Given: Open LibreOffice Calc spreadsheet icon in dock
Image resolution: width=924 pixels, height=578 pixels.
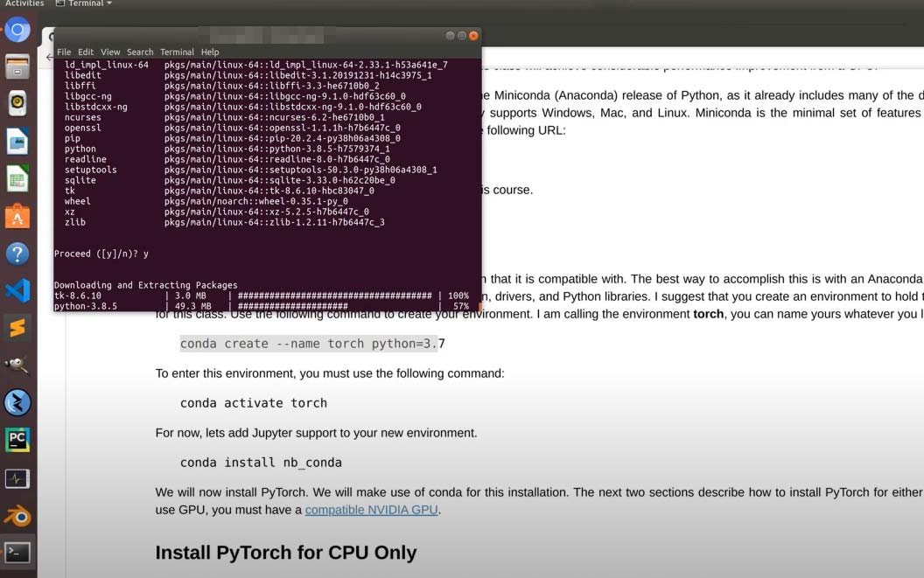Looking at the screenshot, I should 17,178.
